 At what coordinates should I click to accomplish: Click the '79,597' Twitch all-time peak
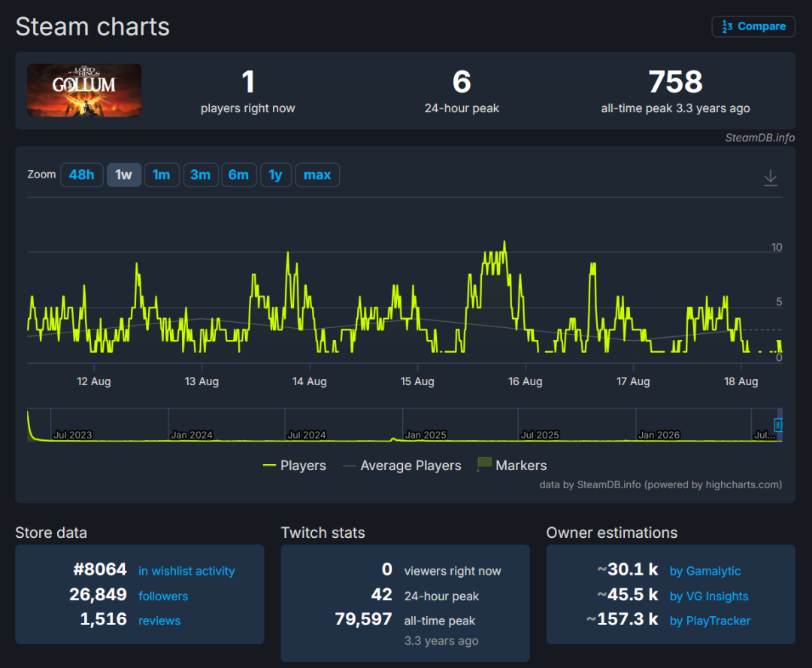(x=363, y=619)
